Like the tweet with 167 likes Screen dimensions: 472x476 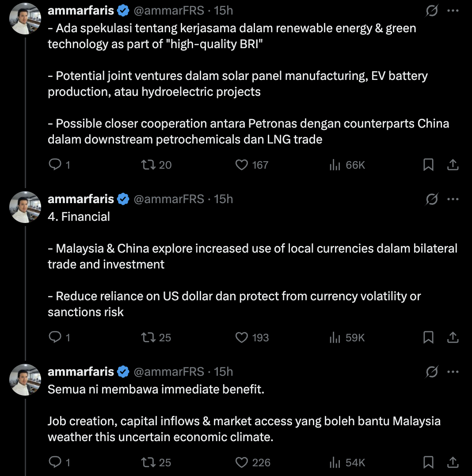click(x=242, y=165)
